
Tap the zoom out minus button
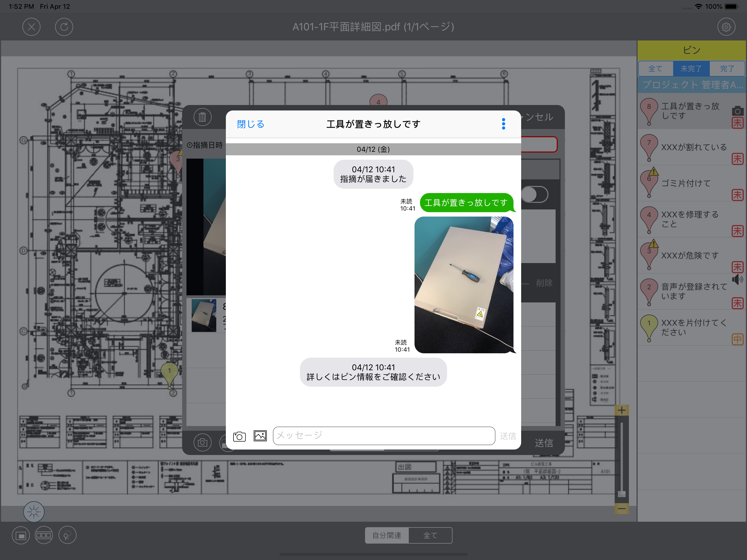[621, 508]
